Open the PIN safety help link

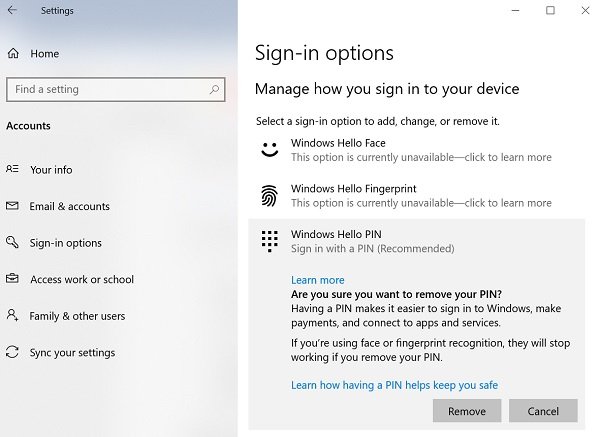(x=394, y=385)
